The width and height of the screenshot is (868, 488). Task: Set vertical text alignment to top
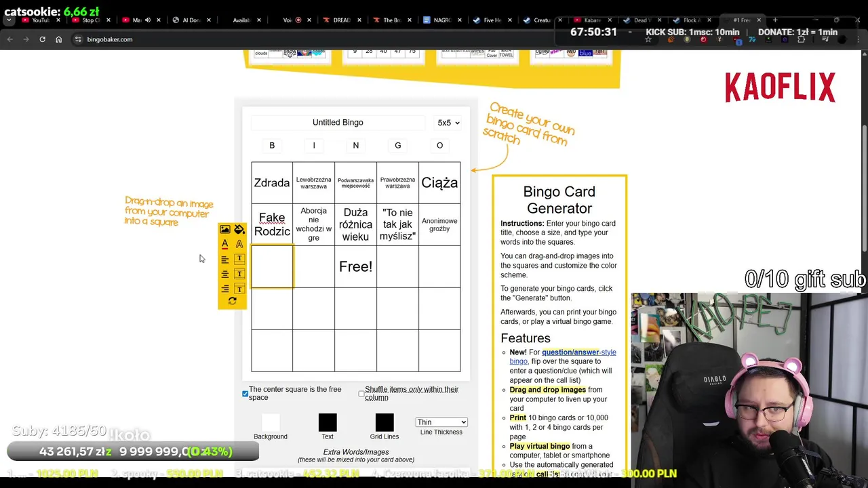tap(239, 259)
